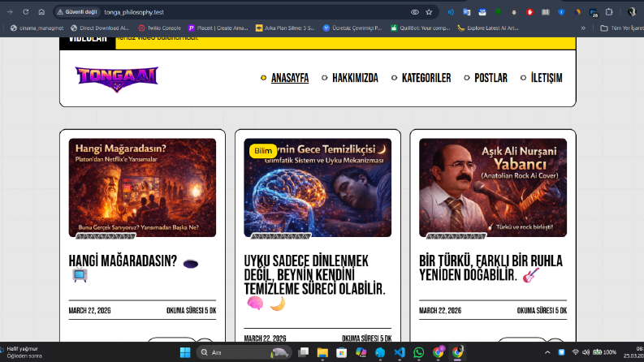Open the blue sound-wave extension icon
This screenshot has height=362, width=644.
pos(451,12)
